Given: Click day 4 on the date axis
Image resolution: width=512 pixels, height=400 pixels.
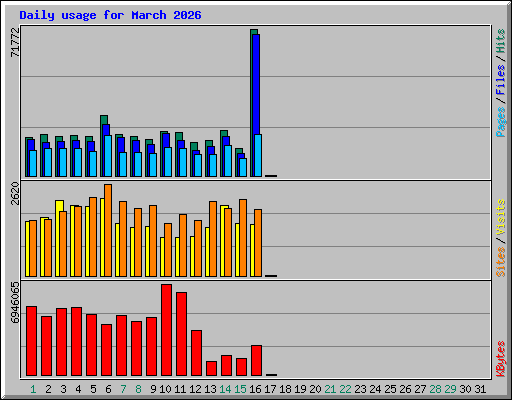Looking at the screenshot, I should (78, 389).
